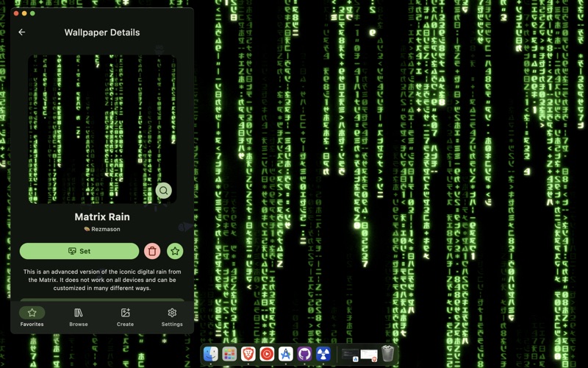The image size is (588, 368).
Task: Open the Create tab
Action: click(125, 317)
